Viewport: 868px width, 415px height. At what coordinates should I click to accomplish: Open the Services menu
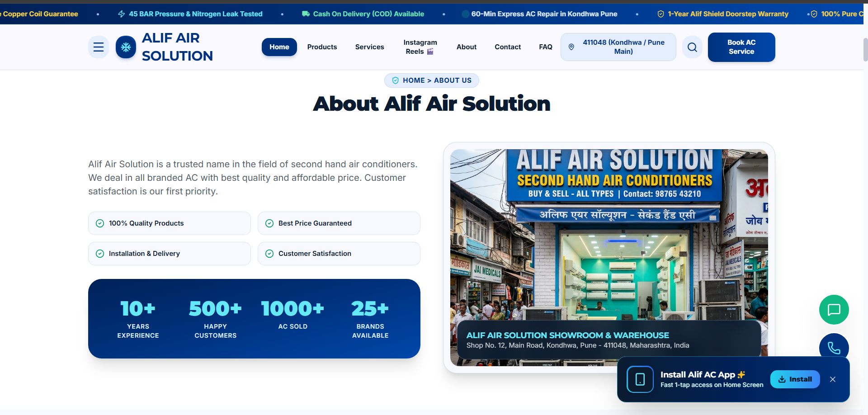[x=370, y=47]
